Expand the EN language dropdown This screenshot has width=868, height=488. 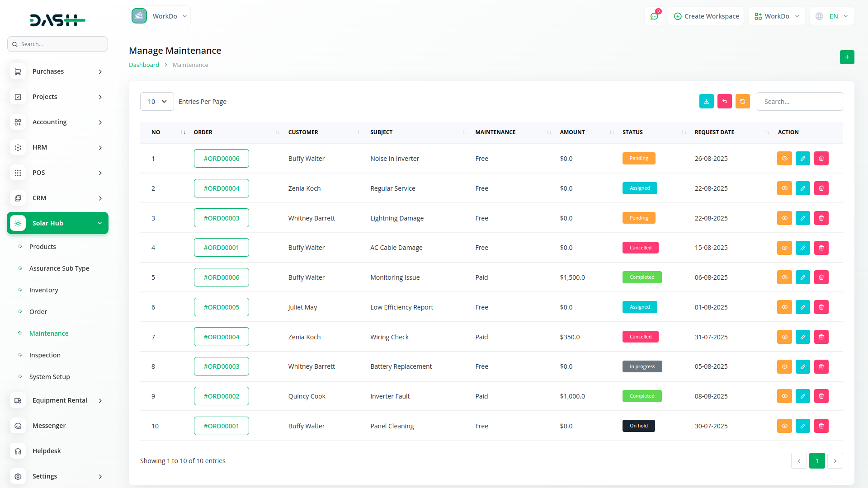(832, 16)
